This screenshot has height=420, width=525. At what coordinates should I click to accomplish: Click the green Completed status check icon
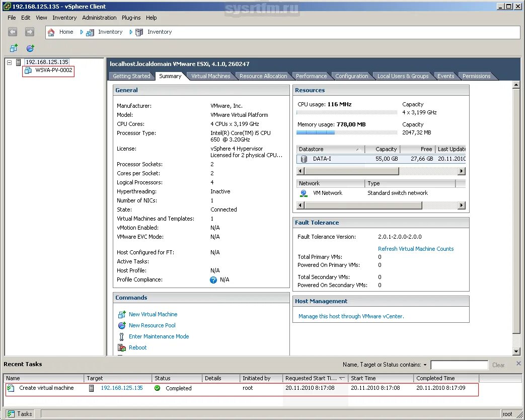[158, 388]
